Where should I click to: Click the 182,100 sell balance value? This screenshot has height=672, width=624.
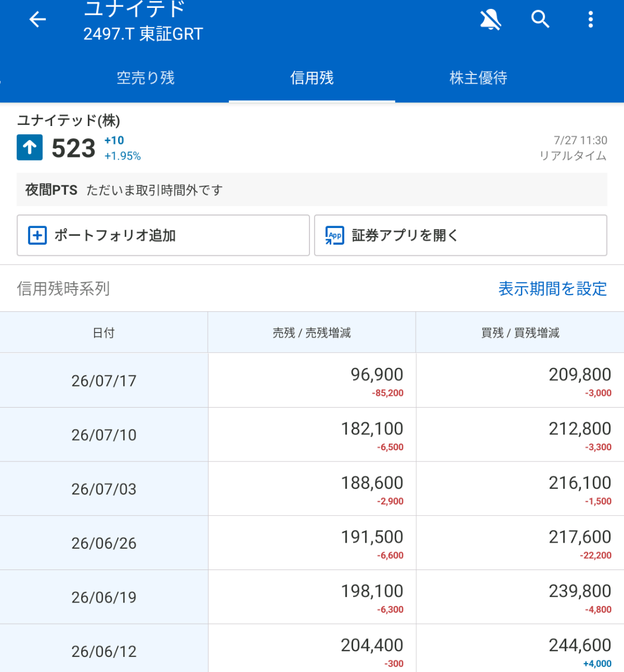(x=372, y=429)
